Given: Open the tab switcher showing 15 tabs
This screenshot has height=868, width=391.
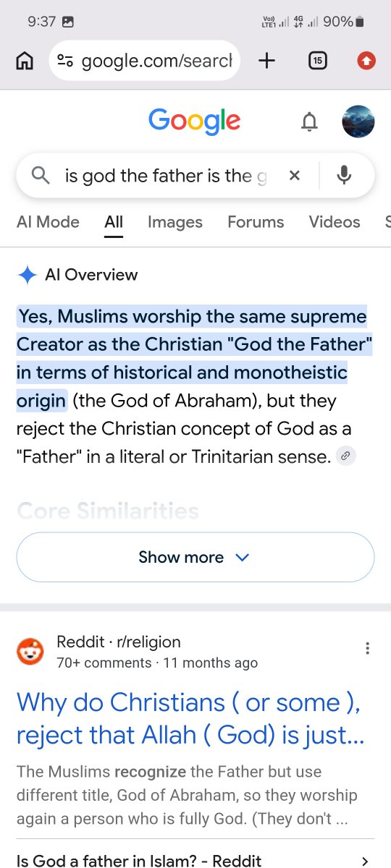Looking at the screenshot, I should [316, 61].
